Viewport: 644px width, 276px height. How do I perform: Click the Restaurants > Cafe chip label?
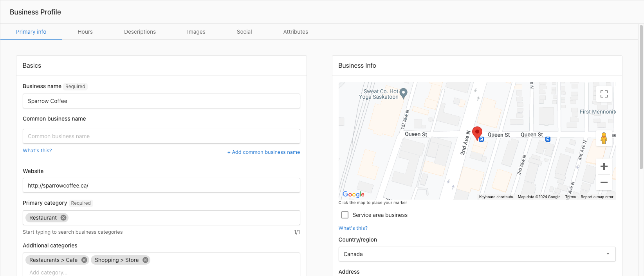[x=53, y=260]
